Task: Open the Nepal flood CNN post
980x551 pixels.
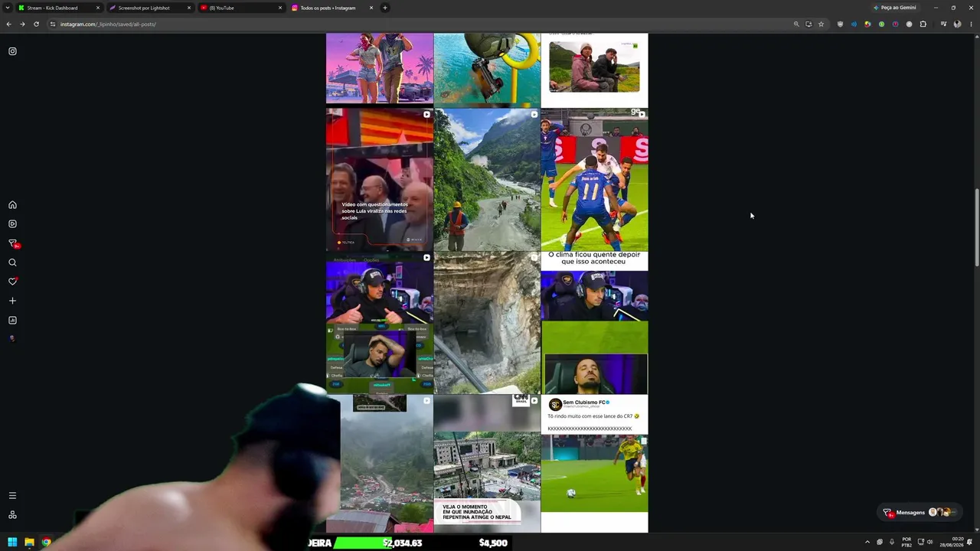Action: (x=487, y=464)
